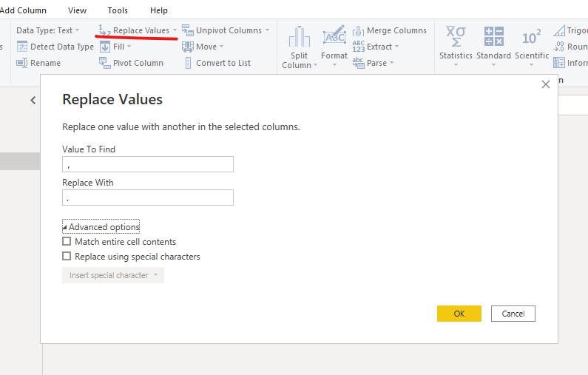Open the Format dropdown arrow

[x=334, y=65]
